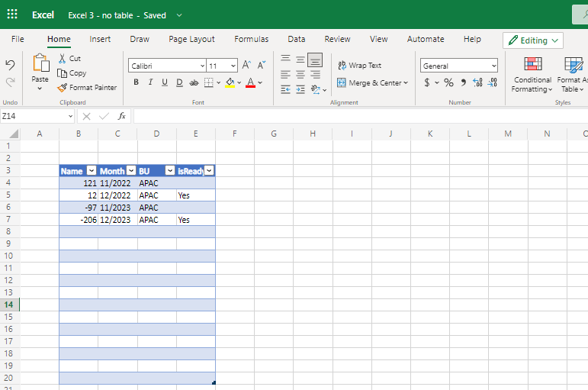Expand the General number format dropdown
This screenshot has height=390, width=588.
pos(493,66)
